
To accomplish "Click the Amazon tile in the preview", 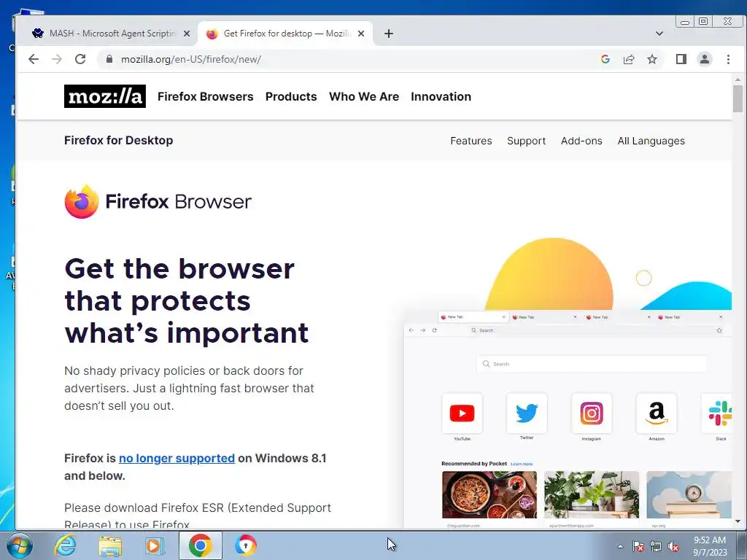I will click(657, 413).
